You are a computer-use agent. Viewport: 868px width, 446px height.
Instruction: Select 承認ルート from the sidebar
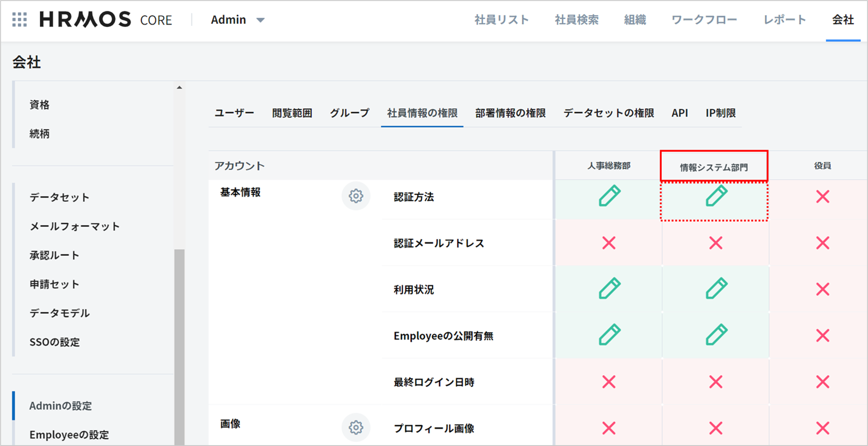[54, 255]
